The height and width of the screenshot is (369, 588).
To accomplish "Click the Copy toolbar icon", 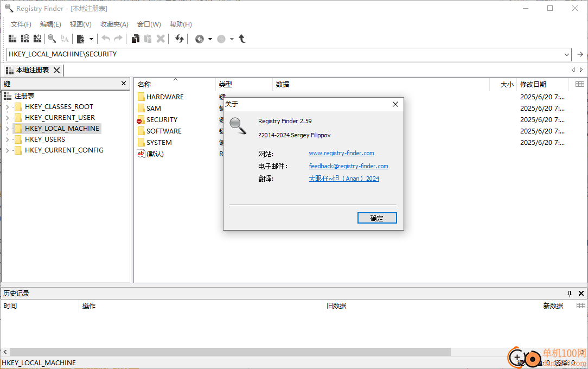I will 136,39.
